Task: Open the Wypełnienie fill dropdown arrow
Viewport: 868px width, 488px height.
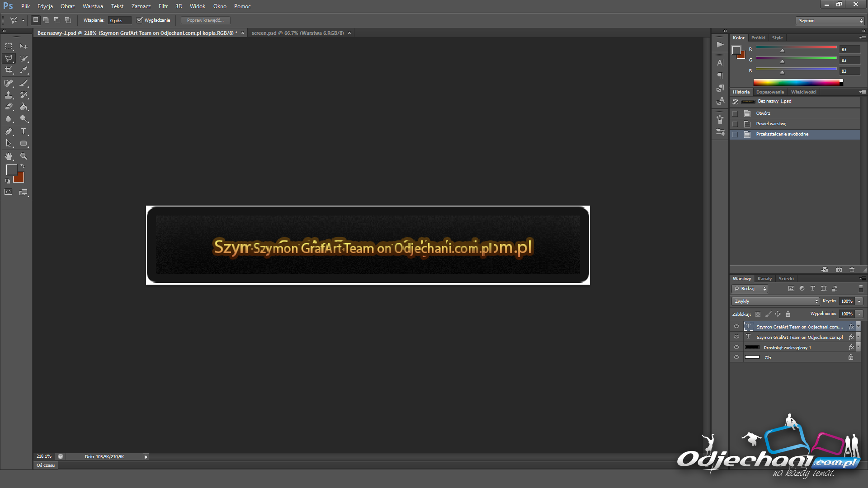Action: point(859,314)
